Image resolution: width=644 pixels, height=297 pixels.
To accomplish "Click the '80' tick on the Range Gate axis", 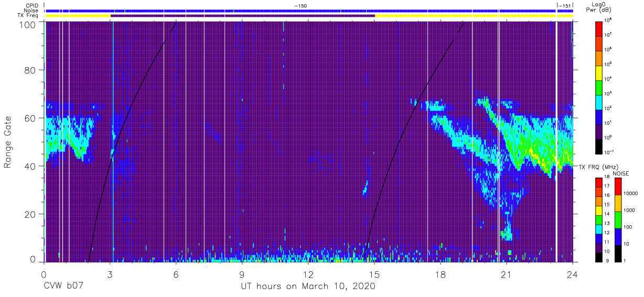I will [30, 70].
